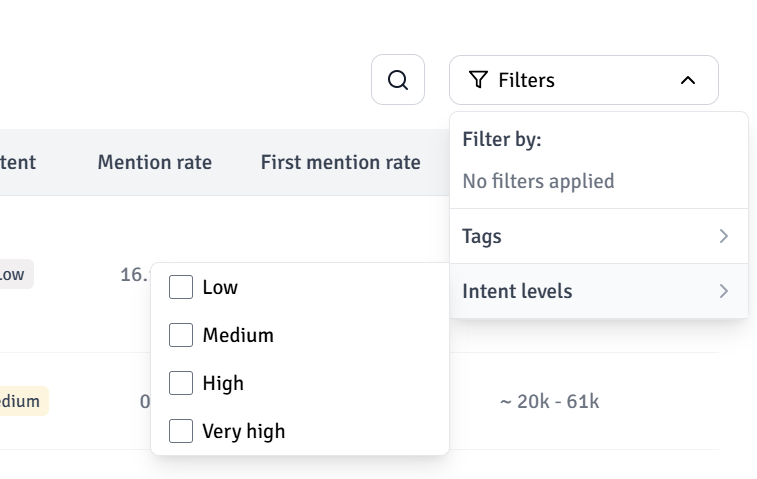Viewport: 757px width, 479px height.
Task: Click the "No filters applied" text
Action: pyautogui.click(x=538, y=181)
